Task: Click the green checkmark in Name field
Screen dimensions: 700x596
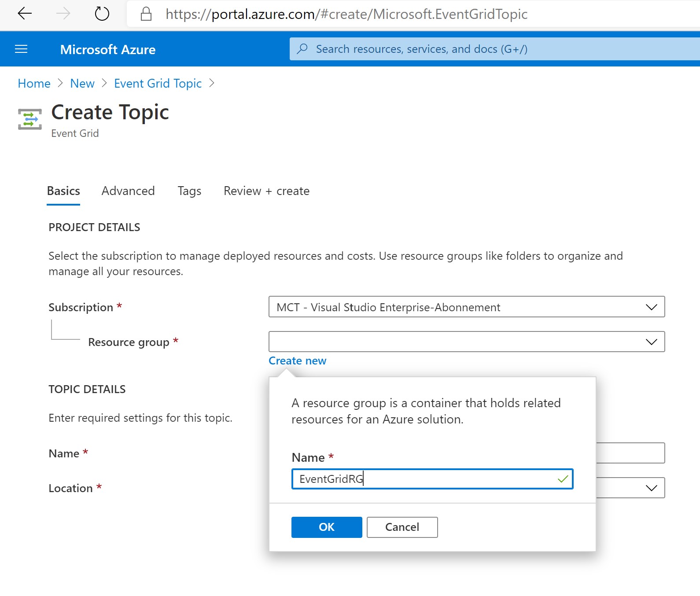Action: pyautogui.click(x=563, y=479)
